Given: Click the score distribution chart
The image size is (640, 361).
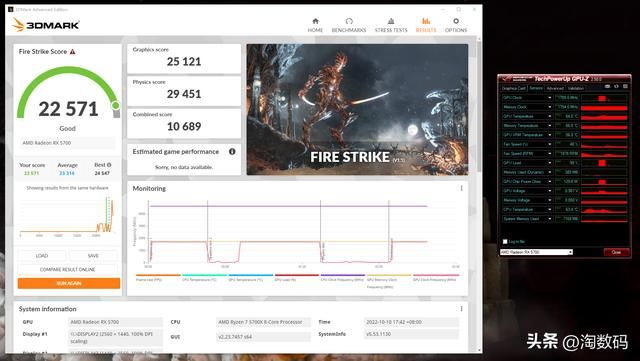Looking at the screenshot, I should 67,216.
